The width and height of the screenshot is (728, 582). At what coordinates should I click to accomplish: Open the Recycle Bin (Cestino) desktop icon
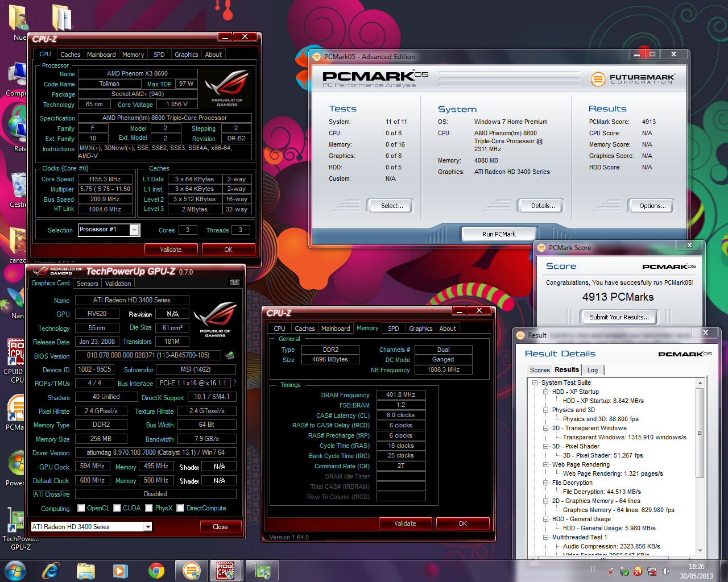tap(17, 189)
